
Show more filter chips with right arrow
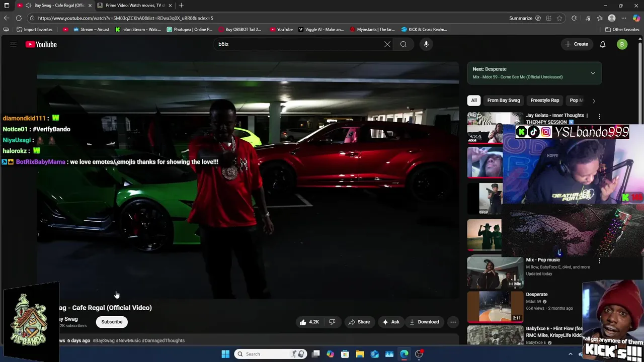tap(594, 101)
